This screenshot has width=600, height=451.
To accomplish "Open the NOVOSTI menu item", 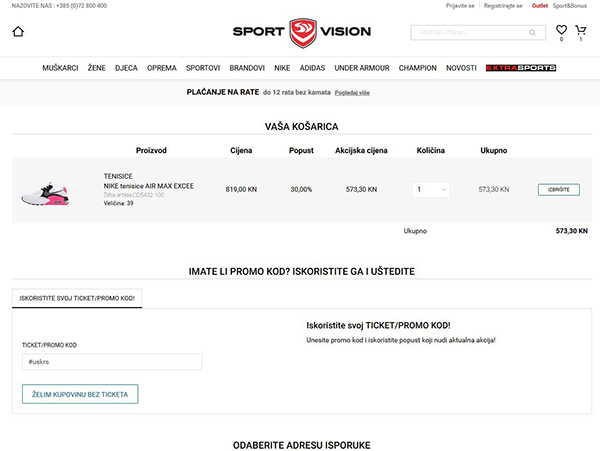I will click(461, 68).
